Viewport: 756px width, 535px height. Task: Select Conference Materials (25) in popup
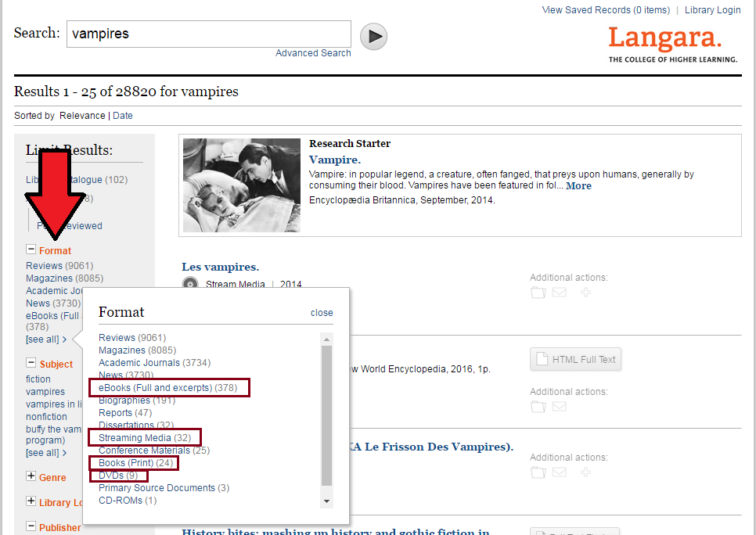(154, 451)
